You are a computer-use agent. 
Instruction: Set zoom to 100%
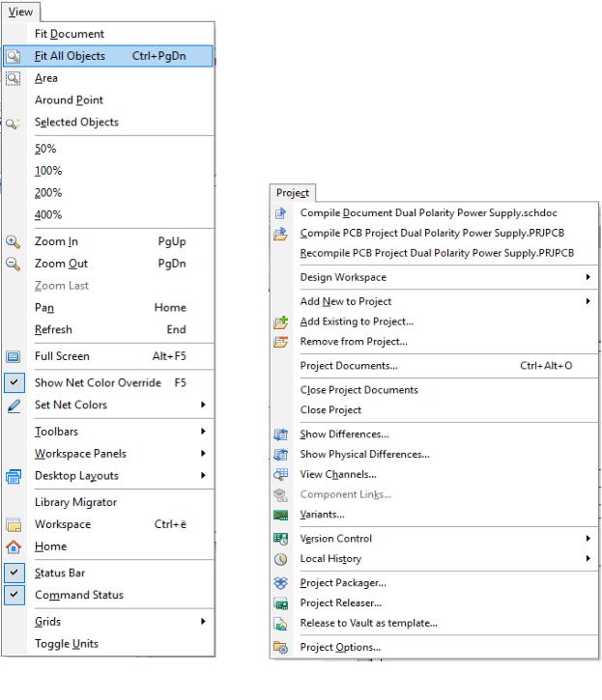47,171
